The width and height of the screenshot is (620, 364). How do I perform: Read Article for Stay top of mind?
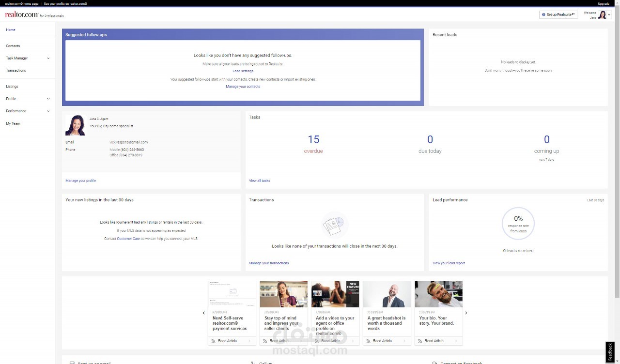279,341
